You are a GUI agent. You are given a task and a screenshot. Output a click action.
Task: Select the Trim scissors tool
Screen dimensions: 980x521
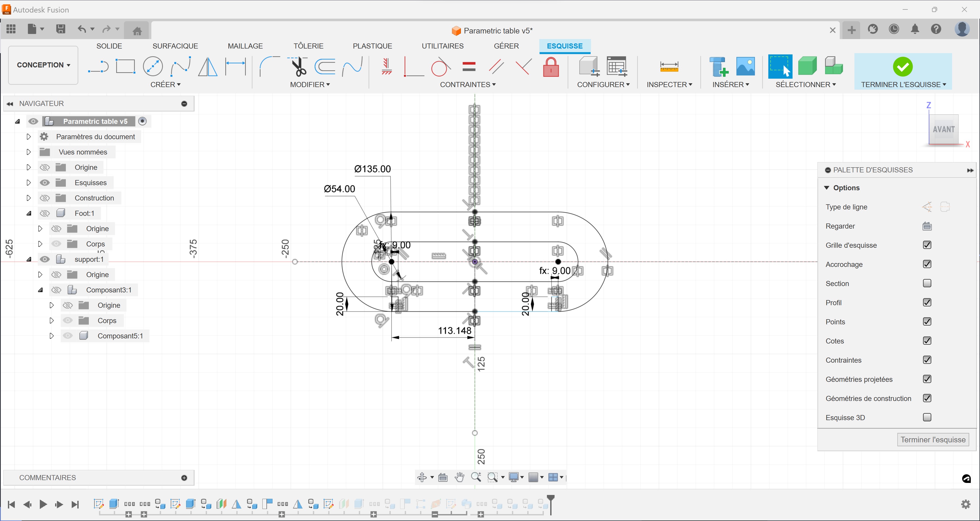(298, 67)
